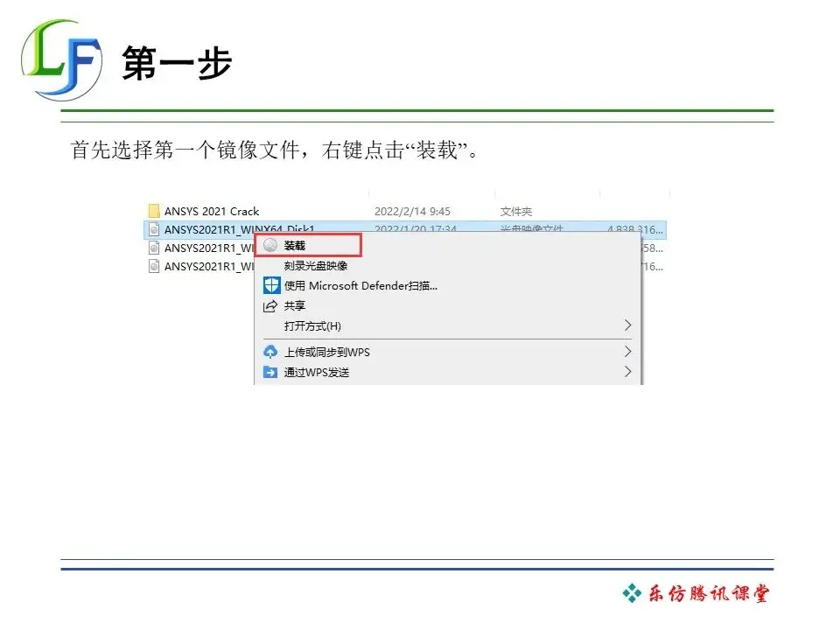Image resolution: width=840 pixels, height=630 pixels.
Task: Click the 文件夹 type cell
Action: click(516, 211)
